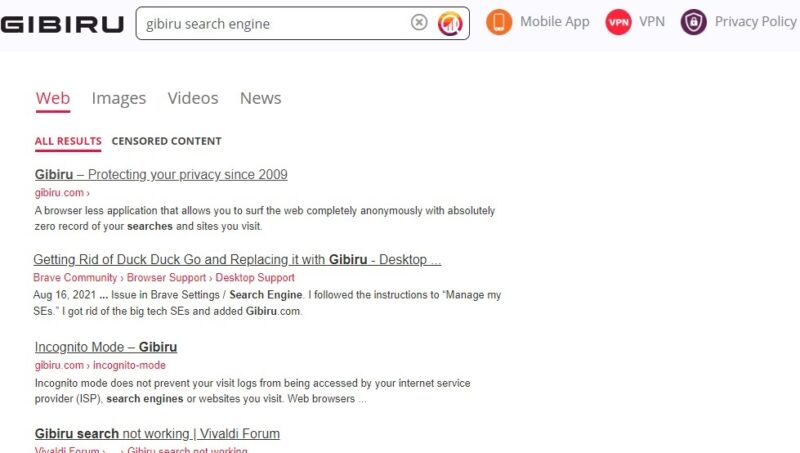Open 'Incognito Mode – Gibiru' result
This screenshot has width=800, height=453.
pyautogui.click(x=106, y=347)
